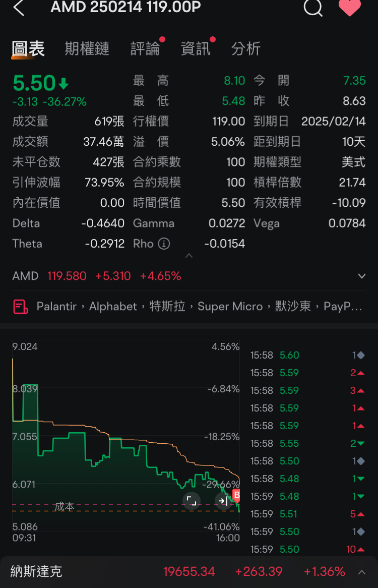Tap the AMD 250214 119.00P title
This screenshot has height=588, width=378.
pos(126,7)
